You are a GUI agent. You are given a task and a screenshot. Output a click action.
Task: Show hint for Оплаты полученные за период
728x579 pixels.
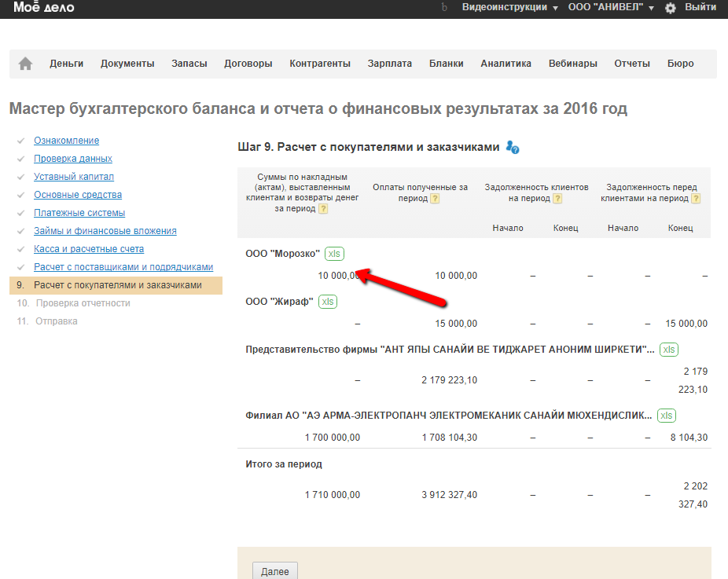[x=435, y=199]
